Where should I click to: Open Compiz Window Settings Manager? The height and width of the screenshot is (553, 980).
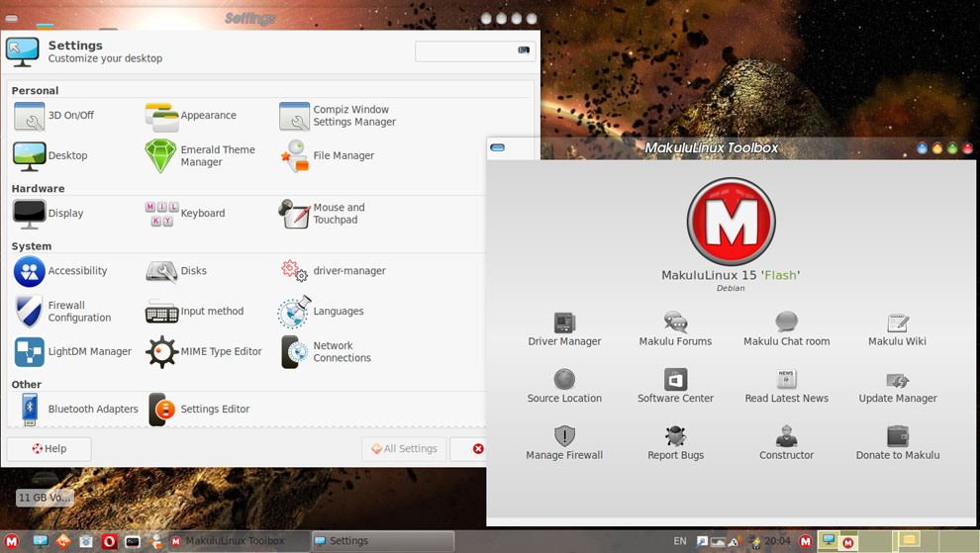(339, 116)
